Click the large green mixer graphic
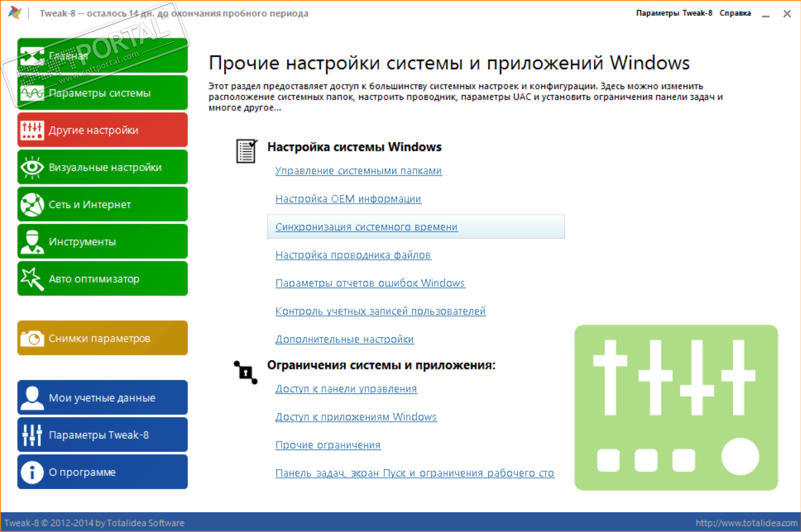This screenshot has height=532, width=801. (676, 407)
